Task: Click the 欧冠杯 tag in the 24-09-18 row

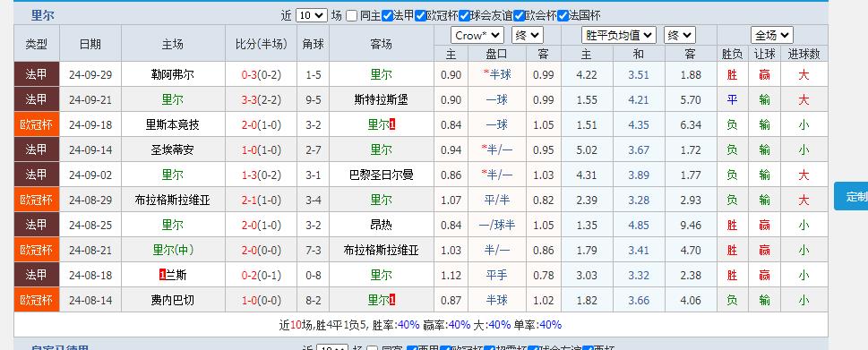Action: click(x=36, y=125)
